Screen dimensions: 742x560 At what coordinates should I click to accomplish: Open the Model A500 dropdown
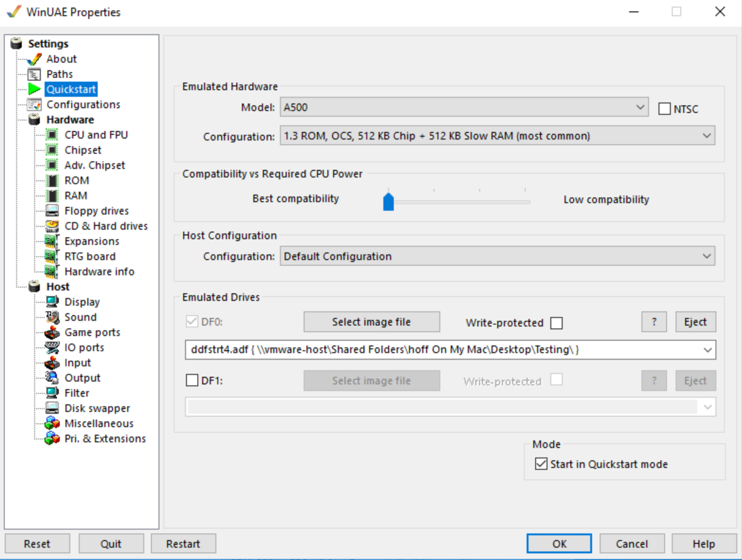464,107
